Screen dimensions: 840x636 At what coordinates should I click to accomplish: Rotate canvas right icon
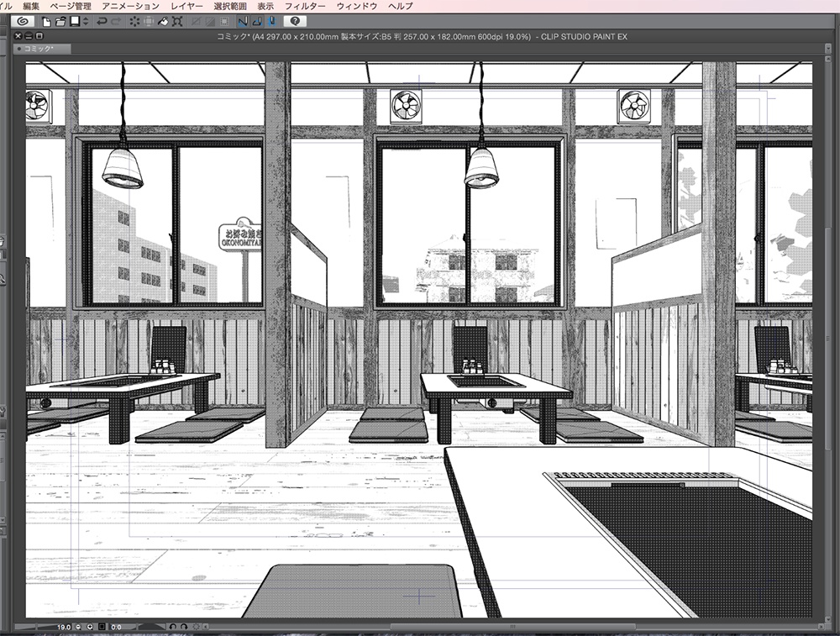pos(184,627)
